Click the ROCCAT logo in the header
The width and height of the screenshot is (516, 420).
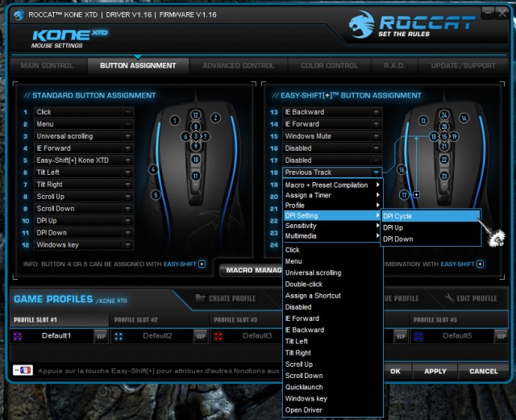coord(412,24)
